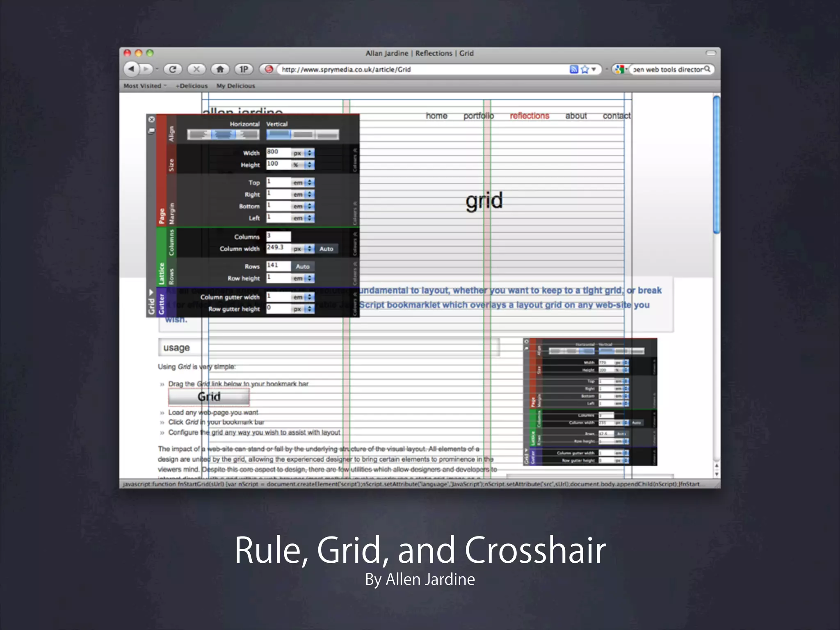Select the Lattice tab in Grid panel
Screen dimensions: 840x630
(x=161, y=257)
